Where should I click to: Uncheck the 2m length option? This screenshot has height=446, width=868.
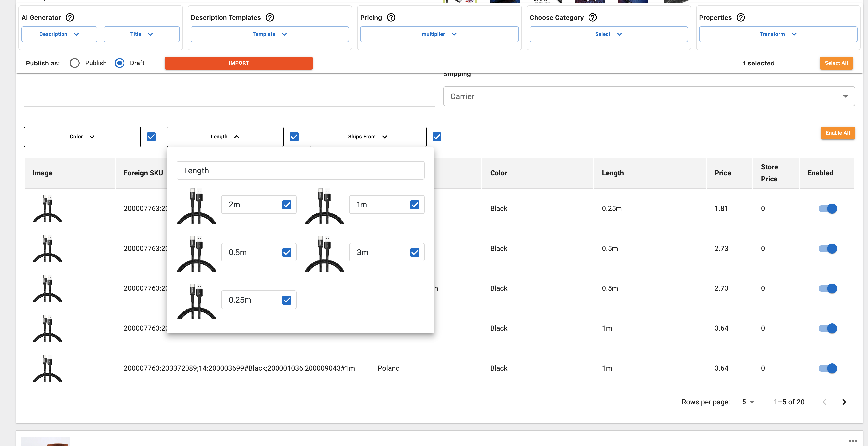287,205
